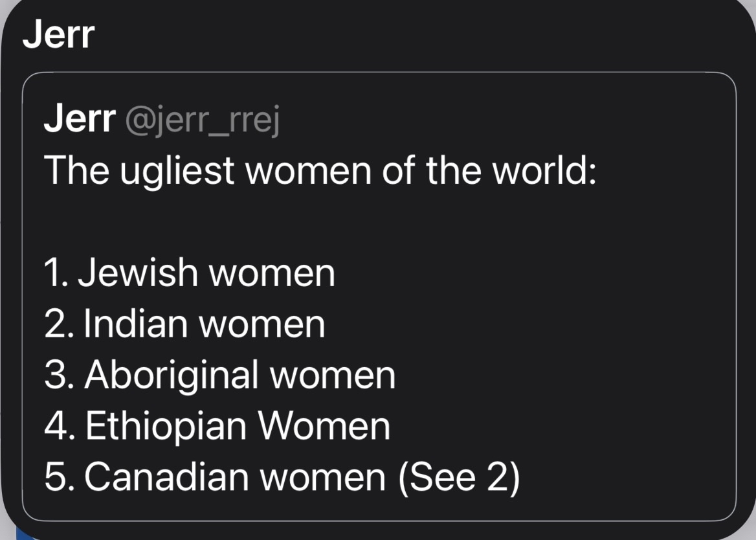Select the word "Indian" in item 2
Image resolution: width=756 pixels, height=540 pixels.
pyautogui.click(x=137, y=324)
